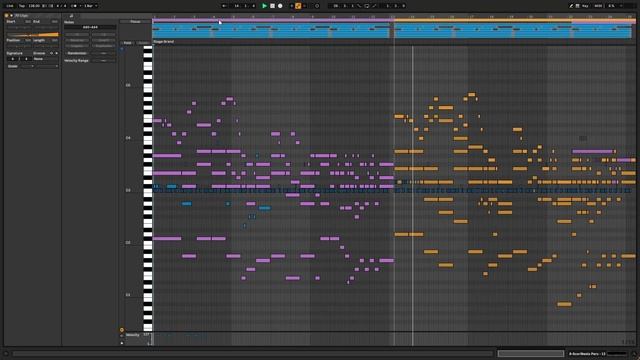Open the scale name dropdown

(47, 66)
